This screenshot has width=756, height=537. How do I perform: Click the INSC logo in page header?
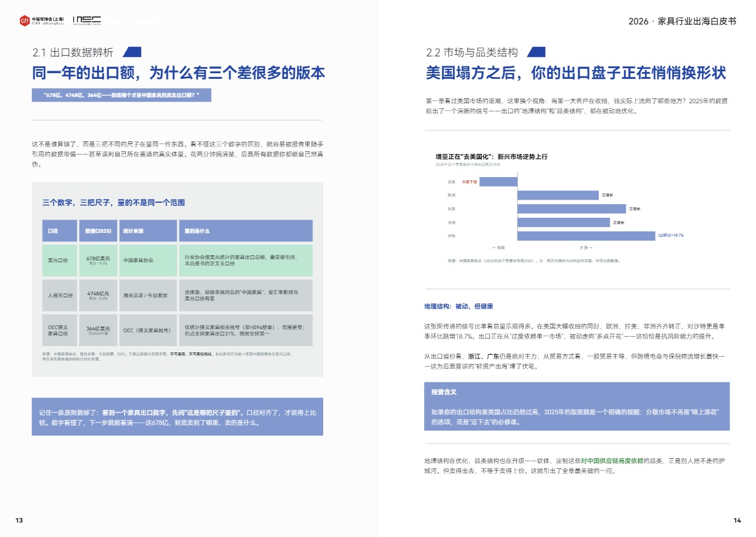click(x=86, y=21)
